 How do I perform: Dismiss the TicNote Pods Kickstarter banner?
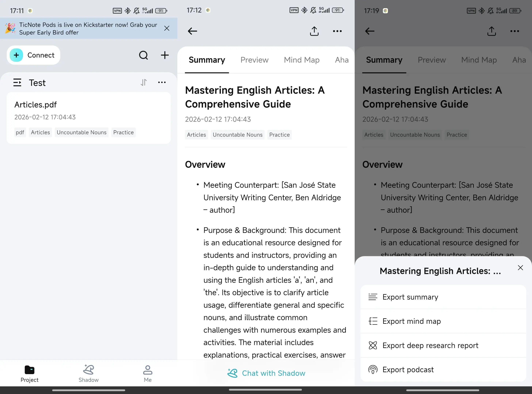pyautogui.click(x=167, y=28)
